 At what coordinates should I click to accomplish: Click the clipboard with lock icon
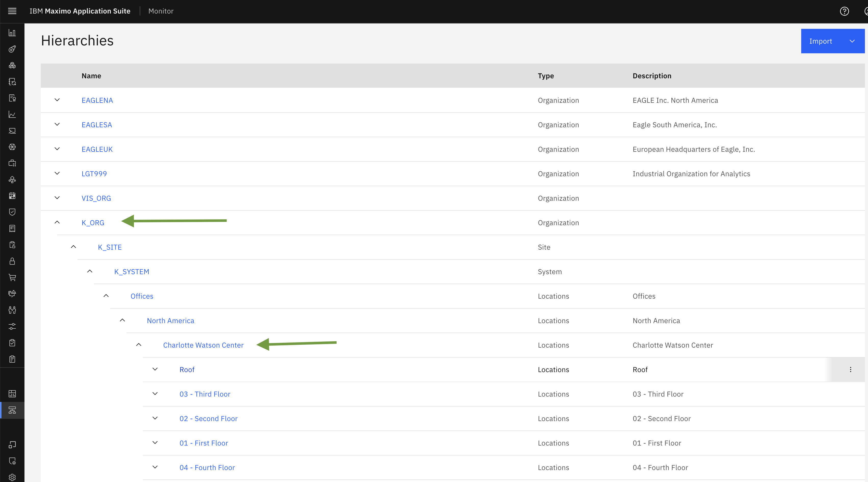tap(12, 245)
